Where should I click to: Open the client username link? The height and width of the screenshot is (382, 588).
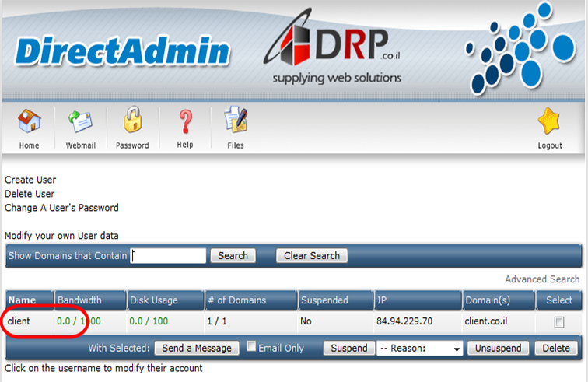pyautogui.click(x=21, y=321)
